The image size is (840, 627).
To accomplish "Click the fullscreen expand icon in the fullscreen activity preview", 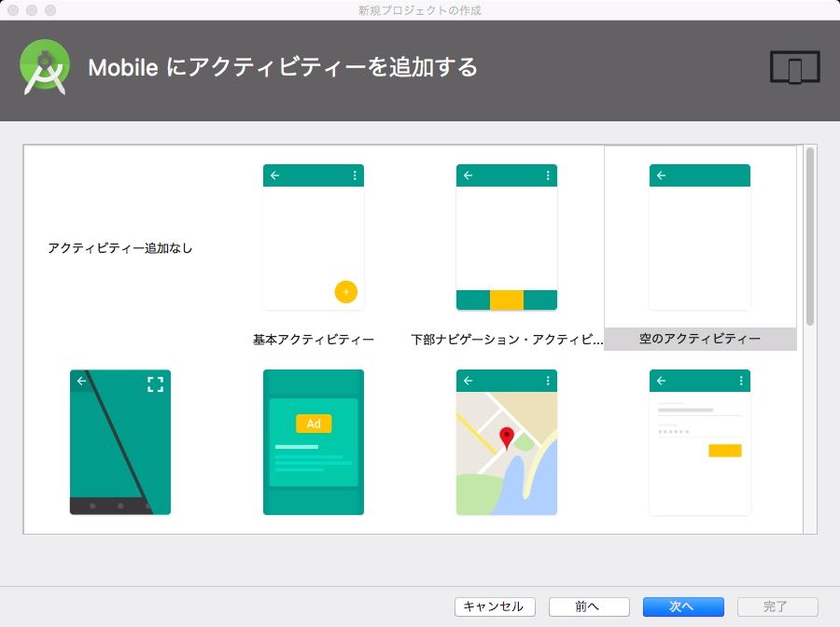I will point(155,382).
